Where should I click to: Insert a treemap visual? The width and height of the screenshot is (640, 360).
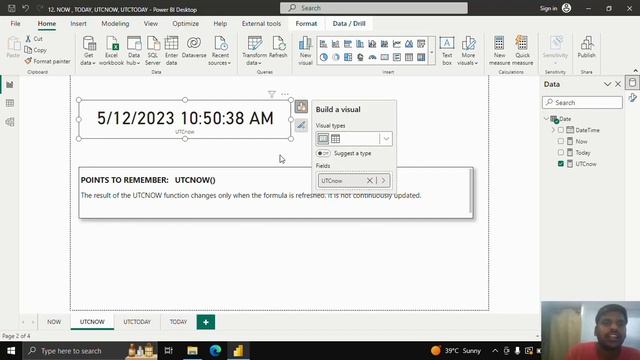pos(348,58)
